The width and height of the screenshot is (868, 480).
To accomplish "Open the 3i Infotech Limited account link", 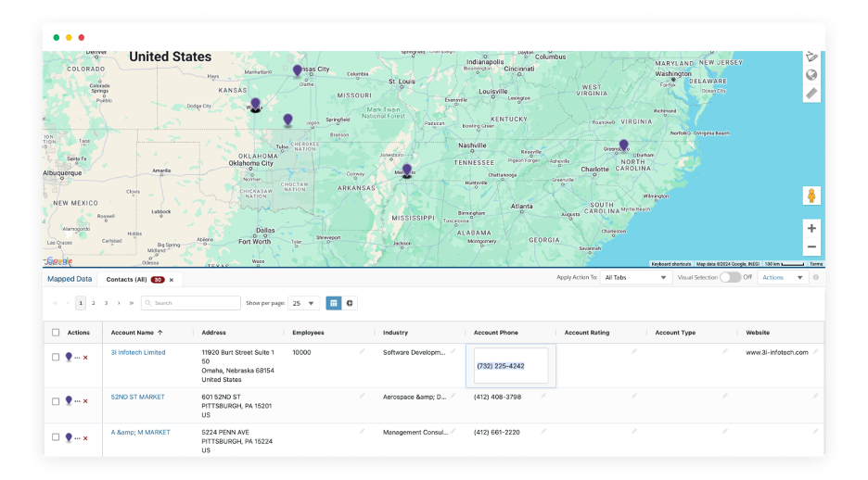I will [x=138, y=352].
